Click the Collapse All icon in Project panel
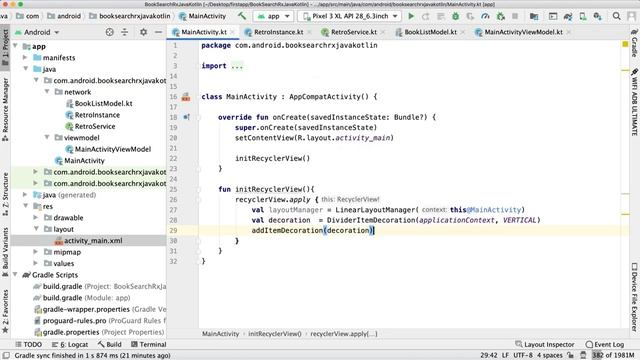The width and height of the screenshot is (640, 360). (x=124, y=32)
